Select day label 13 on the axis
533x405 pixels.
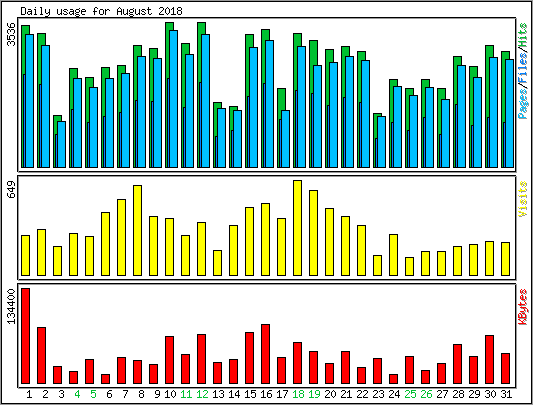click(218, 394)
